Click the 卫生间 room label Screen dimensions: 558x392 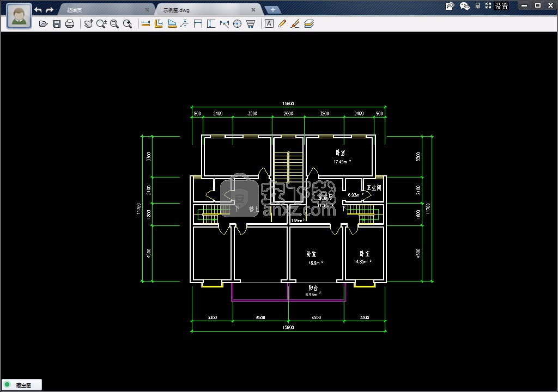tap(374, 187)
